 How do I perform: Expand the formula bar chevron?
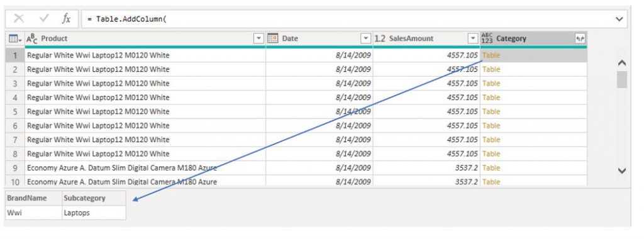(x=619, y=19)
